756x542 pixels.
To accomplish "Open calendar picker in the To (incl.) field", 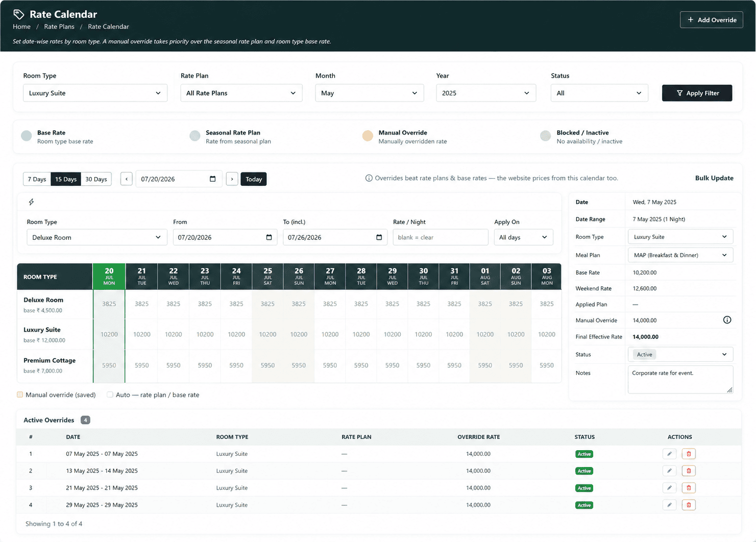I will 379,237.
